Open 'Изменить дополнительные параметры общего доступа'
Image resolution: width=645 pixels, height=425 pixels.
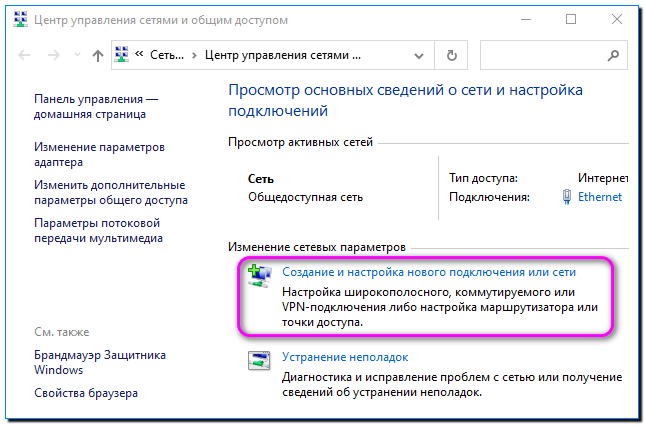pos(111,193)
